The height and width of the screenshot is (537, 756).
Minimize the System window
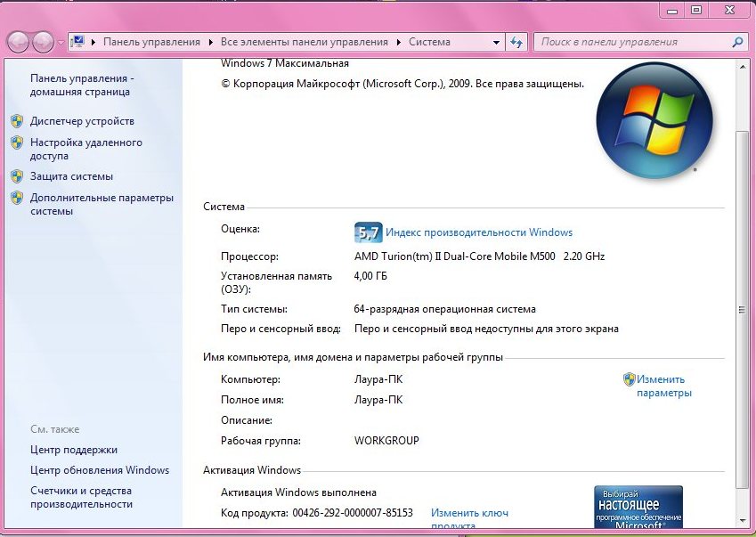671,11
